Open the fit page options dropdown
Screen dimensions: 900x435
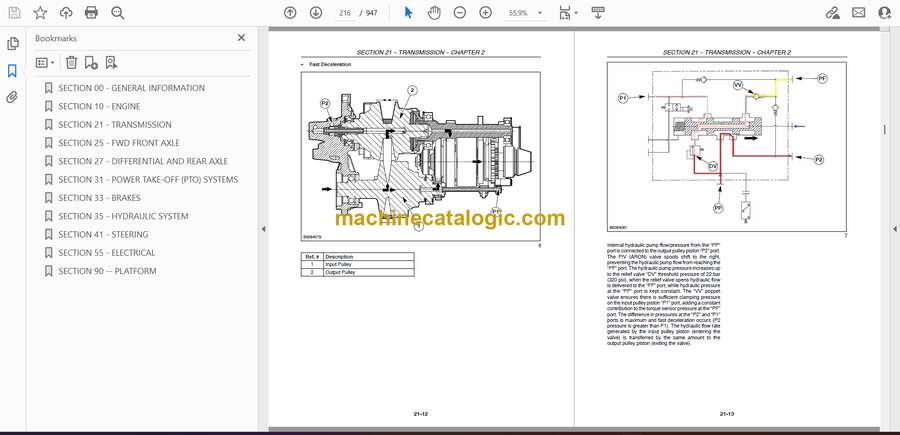coord(567,12)
